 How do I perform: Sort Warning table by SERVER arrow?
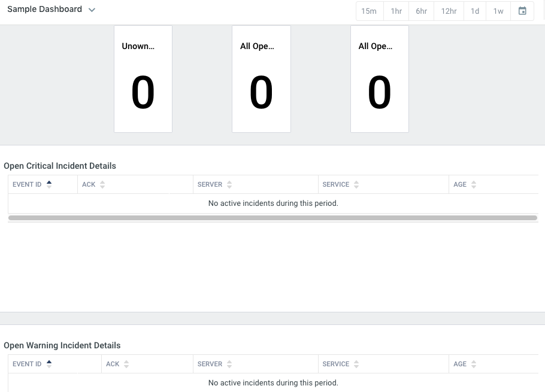coord(229,364)
